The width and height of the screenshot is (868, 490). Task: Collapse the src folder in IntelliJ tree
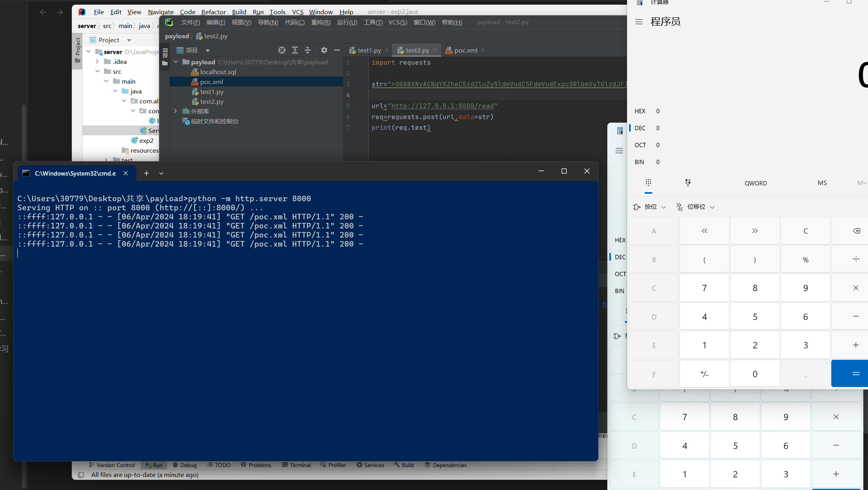pos(97,71)
